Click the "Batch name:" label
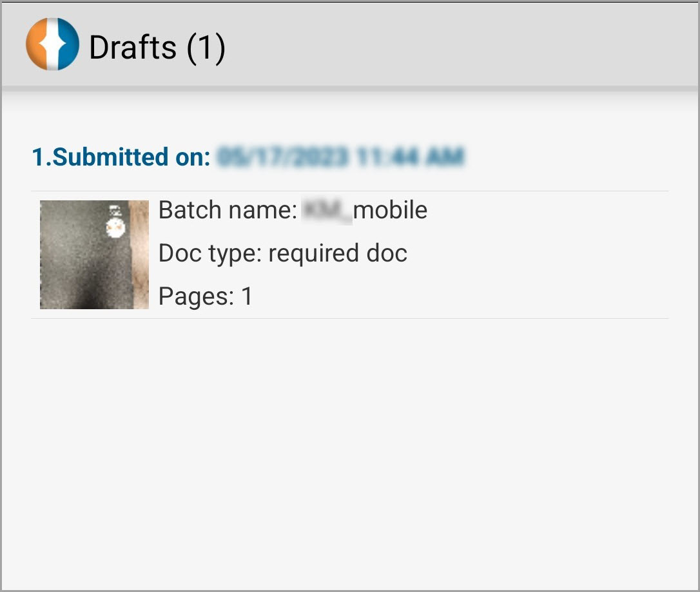 pyautogui.click(x=228, y=209)
